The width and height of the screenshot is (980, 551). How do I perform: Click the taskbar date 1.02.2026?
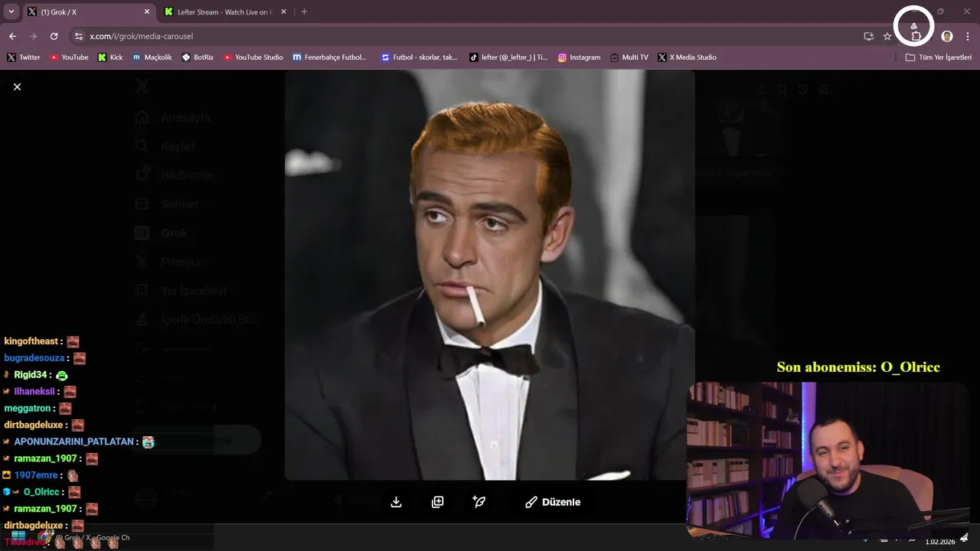point(940,542)
